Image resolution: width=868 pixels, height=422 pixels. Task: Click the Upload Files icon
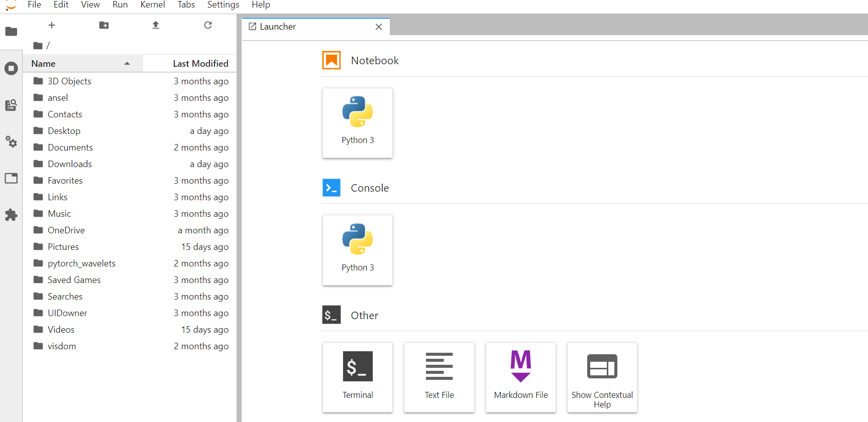pyautogui.click(x=156, y=25)
